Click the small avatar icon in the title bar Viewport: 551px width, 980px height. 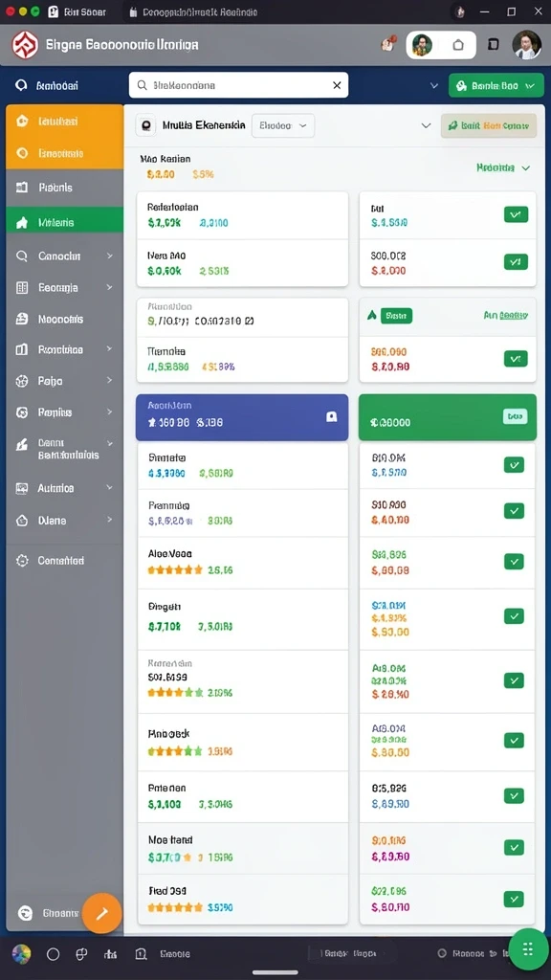click(460, 11)
